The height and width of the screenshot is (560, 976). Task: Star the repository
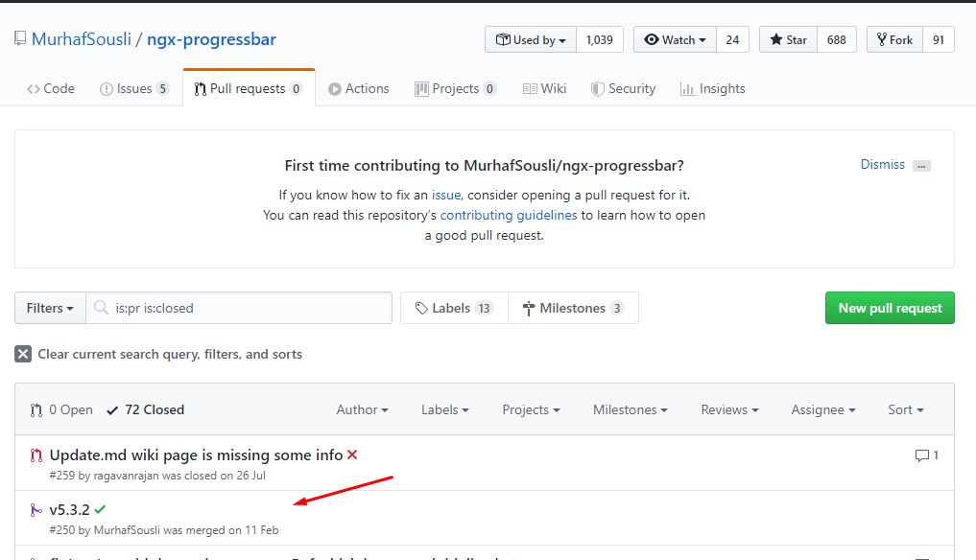pyautogui.click(x=788, y=40)
